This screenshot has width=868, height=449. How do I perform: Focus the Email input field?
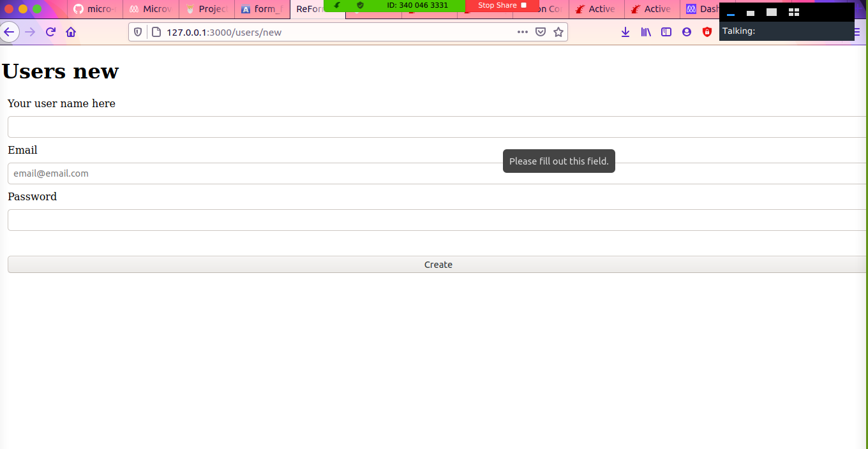pyautogui.click(x=438, y=173)
